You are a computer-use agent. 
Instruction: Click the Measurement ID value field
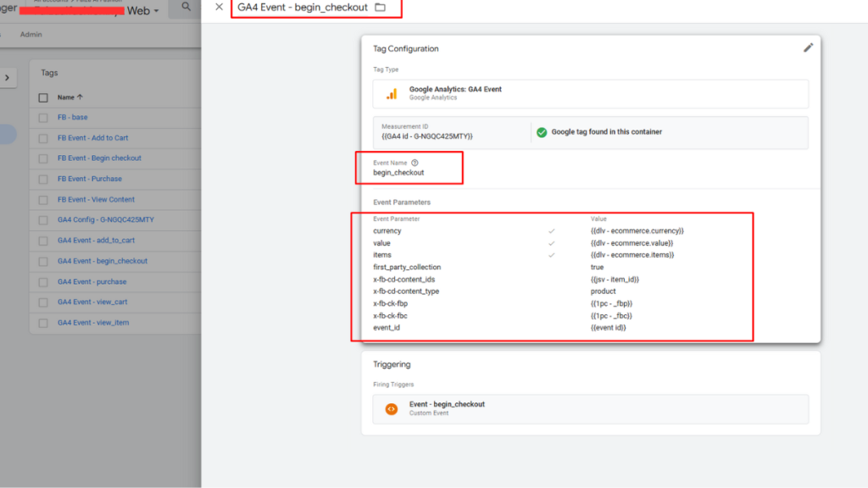coord(427,136)
